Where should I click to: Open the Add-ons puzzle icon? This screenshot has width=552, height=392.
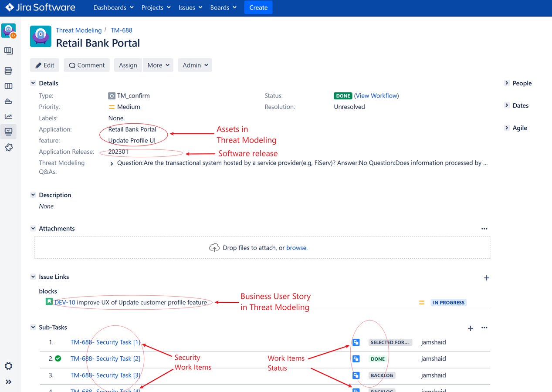click(x=9, y=148)
